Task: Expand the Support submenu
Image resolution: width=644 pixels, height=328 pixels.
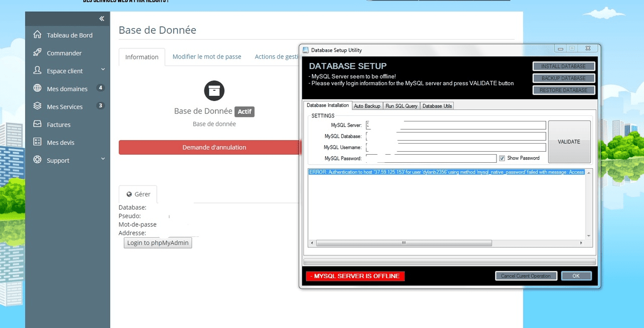Action: click(x=103, y=159)
